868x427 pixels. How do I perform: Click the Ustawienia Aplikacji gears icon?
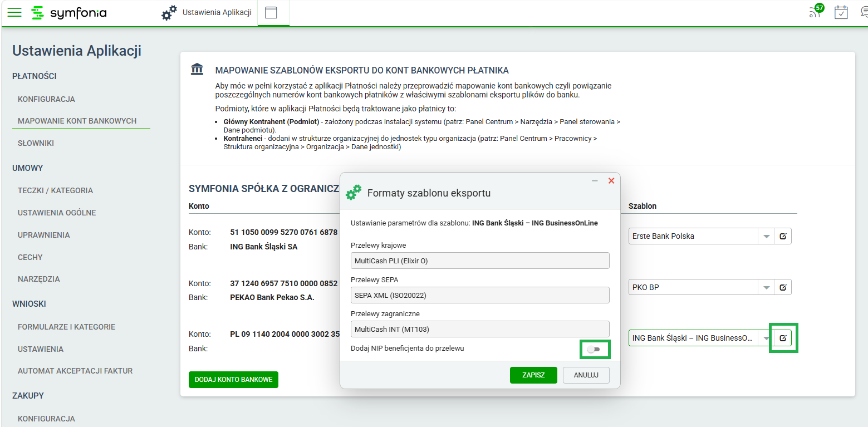click(x=169, y=13)
